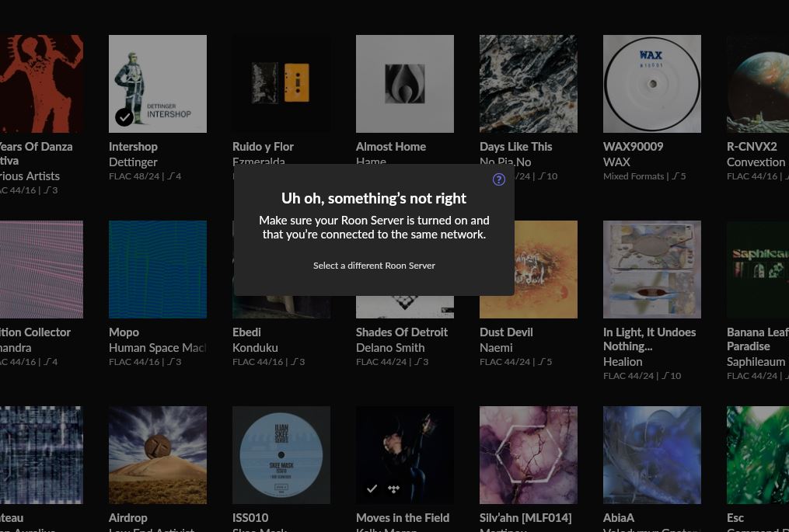Open the Banana Leaf Paradise cover
The height and width of the screenshot is (532, 789).
(x=758, y=269)
